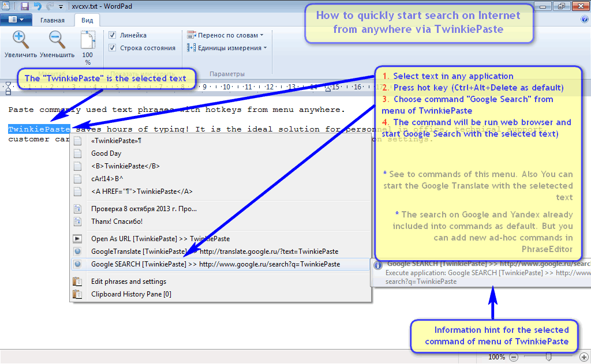Screen dimensions: 591x364
Task: Choose Open As URL [TwinkiePaste] command
Action: [221, 238]
